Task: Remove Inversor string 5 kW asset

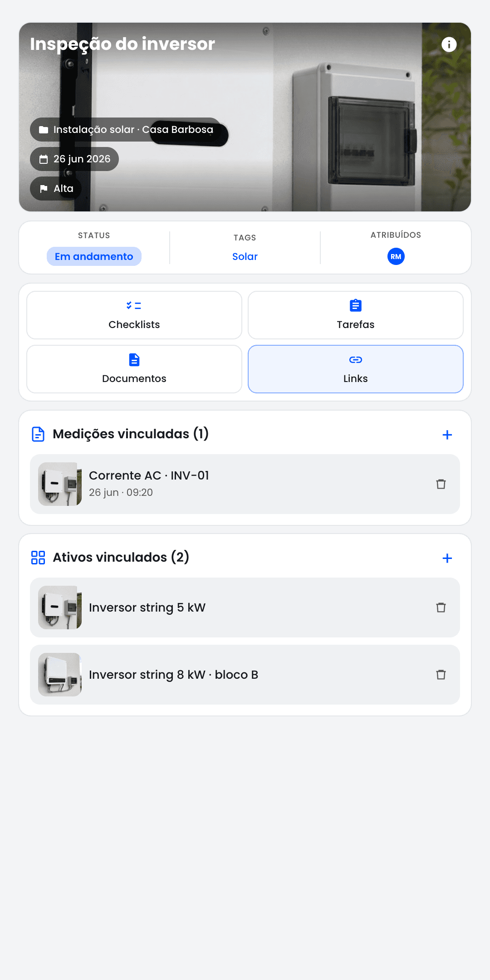Action: pyautogui.click(x=441, y=608)
